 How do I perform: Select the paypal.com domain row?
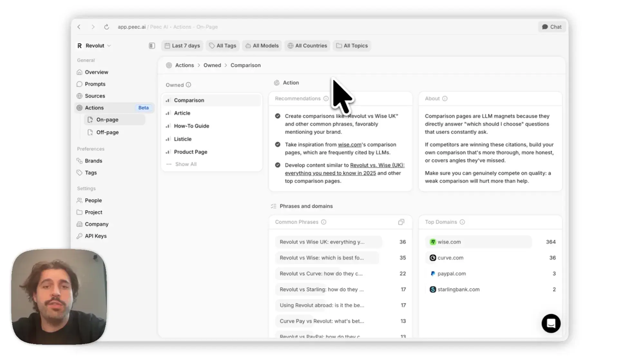pos(490,273)
